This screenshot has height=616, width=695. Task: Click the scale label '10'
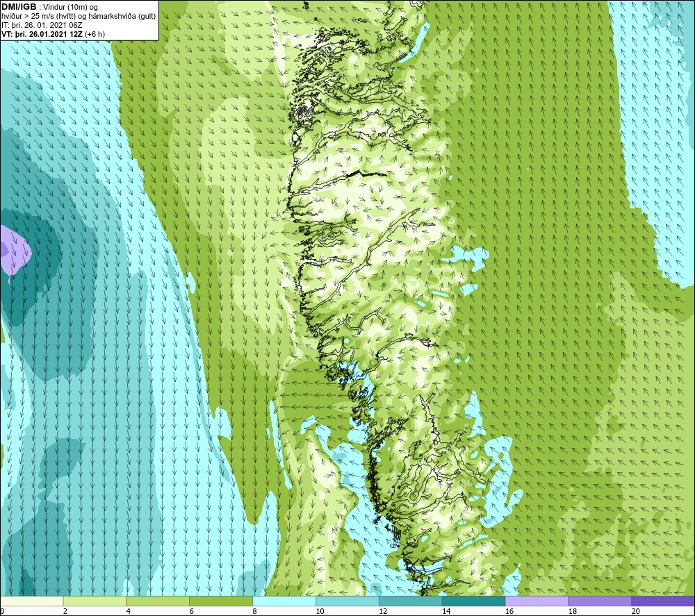click(x=320, y=611)
